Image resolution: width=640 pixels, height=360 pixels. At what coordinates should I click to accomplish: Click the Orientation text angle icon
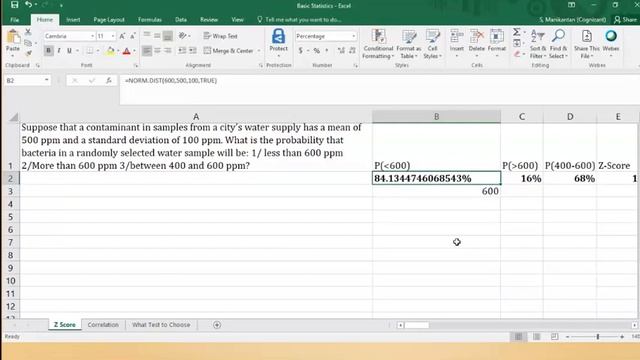pyautogui.click(x=182, y=36)
